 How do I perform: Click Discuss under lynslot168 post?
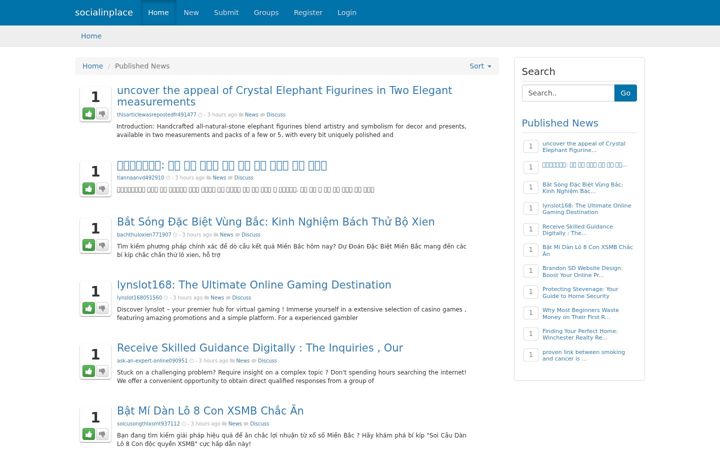tap(242, 298)
